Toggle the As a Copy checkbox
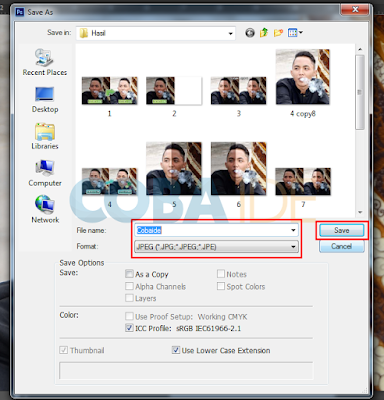Viewport: 384px width, 400px height. 129,274
